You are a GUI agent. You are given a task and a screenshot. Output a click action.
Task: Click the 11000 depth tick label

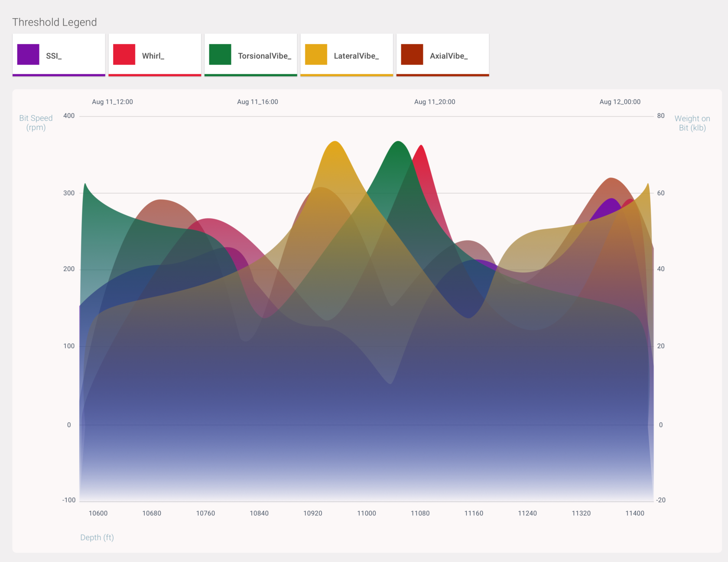click(366, 513)
